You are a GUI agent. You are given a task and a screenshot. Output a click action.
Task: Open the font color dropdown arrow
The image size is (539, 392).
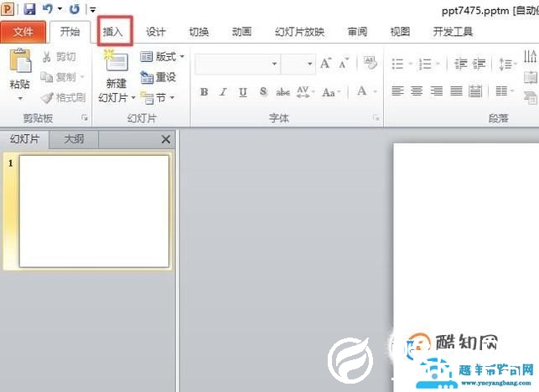coord(375,92)
